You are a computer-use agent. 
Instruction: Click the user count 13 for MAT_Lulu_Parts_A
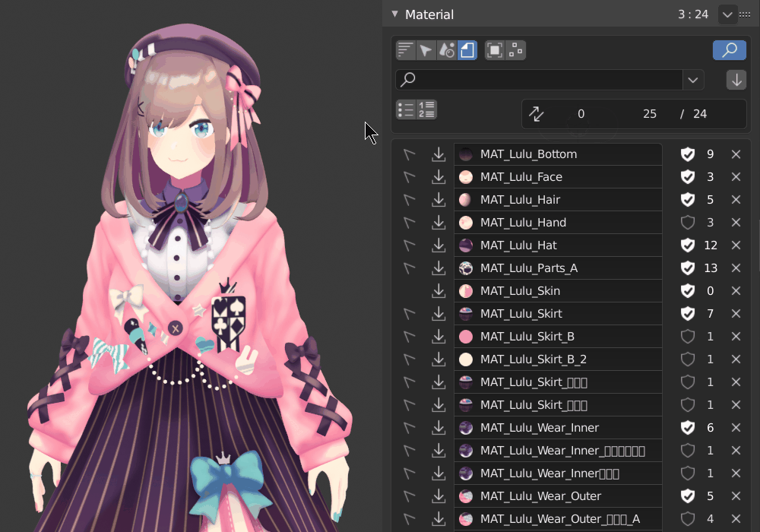[711, 268]
